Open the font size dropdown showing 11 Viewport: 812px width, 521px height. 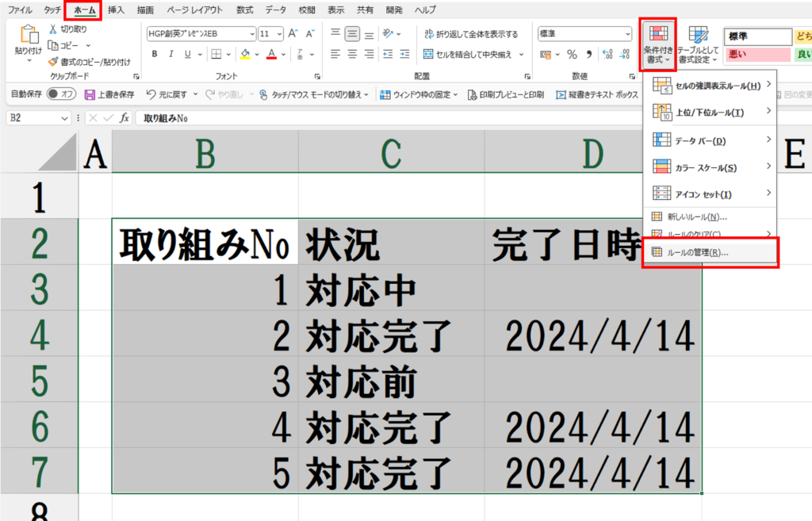279,33
